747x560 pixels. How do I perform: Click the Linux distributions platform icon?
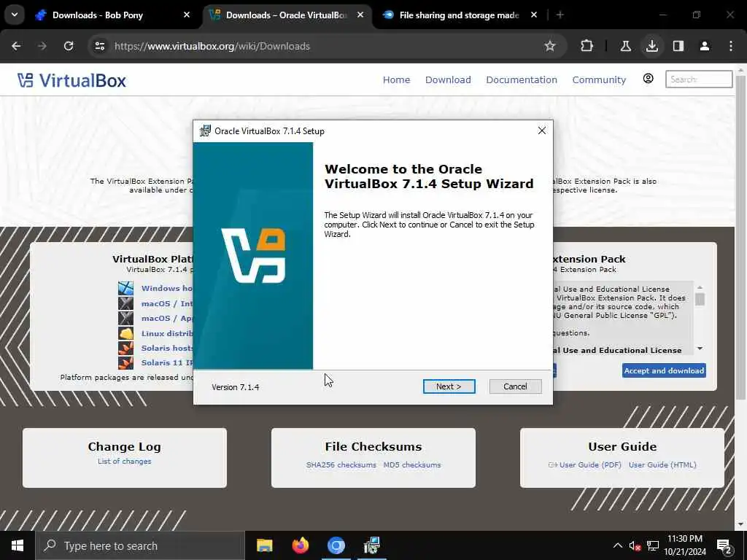click(125, 333)
